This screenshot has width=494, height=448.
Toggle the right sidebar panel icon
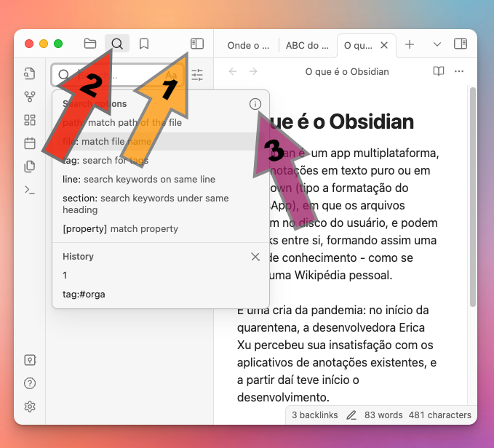461,44
